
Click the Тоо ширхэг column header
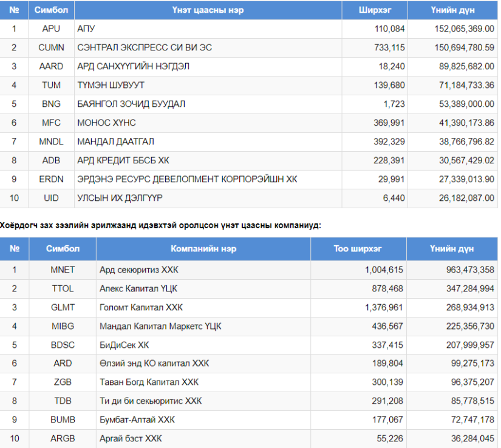[358, 249]
